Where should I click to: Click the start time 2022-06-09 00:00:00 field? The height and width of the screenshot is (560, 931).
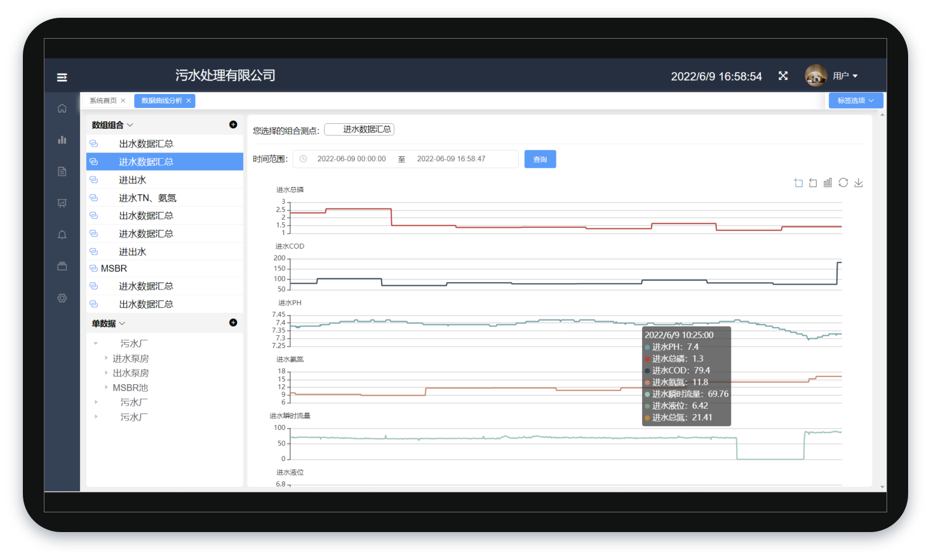click(x=351, y=159)
